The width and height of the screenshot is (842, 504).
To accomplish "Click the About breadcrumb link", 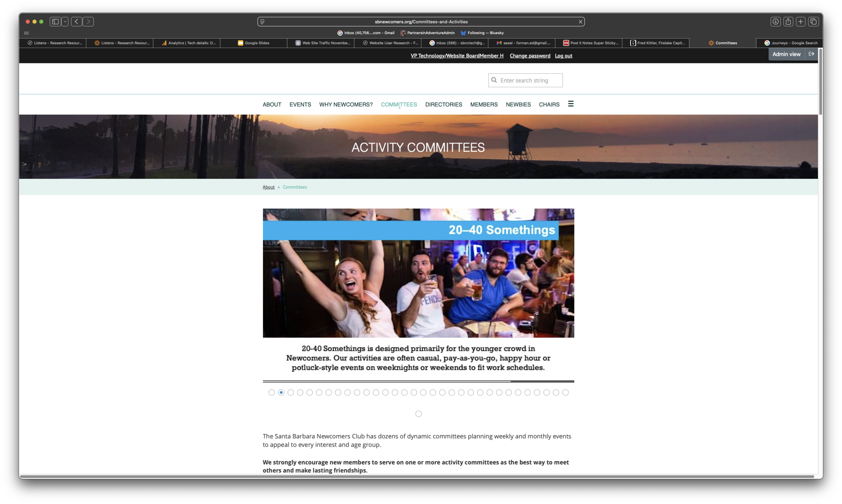I will tap(269, 187).
